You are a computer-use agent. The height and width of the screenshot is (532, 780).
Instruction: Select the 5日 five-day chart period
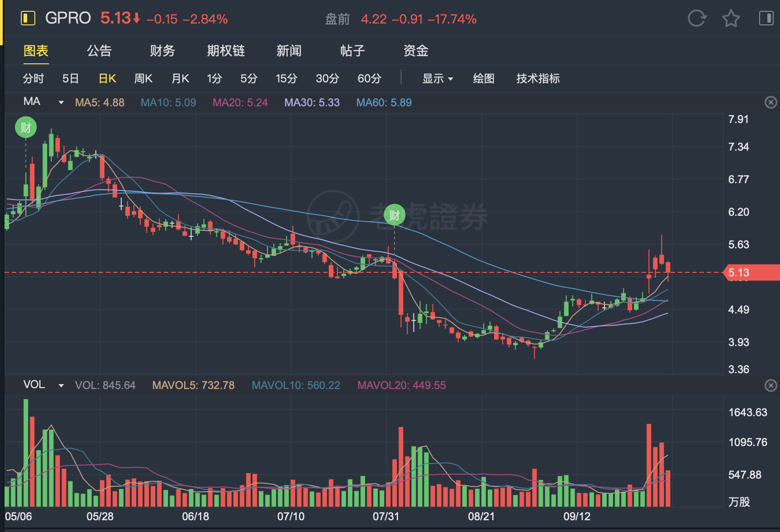[x=71, y=79]
